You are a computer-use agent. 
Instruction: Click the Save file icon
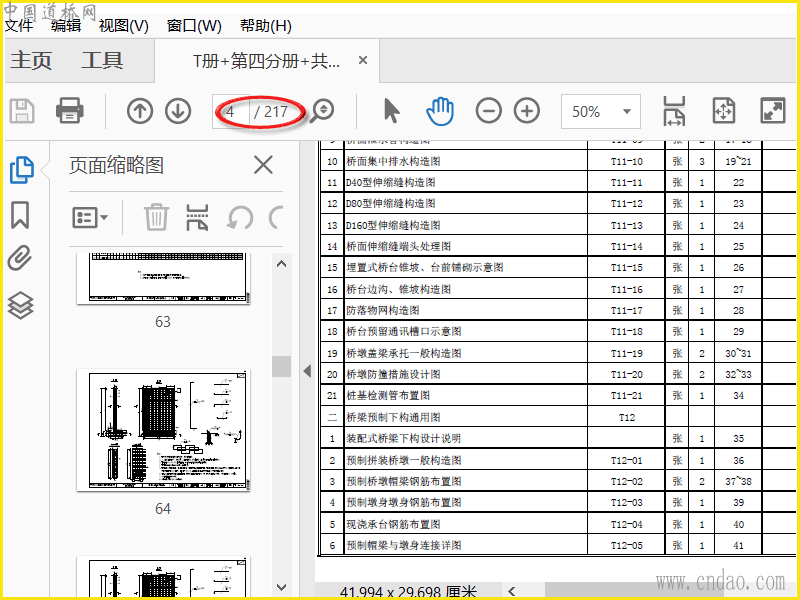pyautogui.click(x=22, y=111)
